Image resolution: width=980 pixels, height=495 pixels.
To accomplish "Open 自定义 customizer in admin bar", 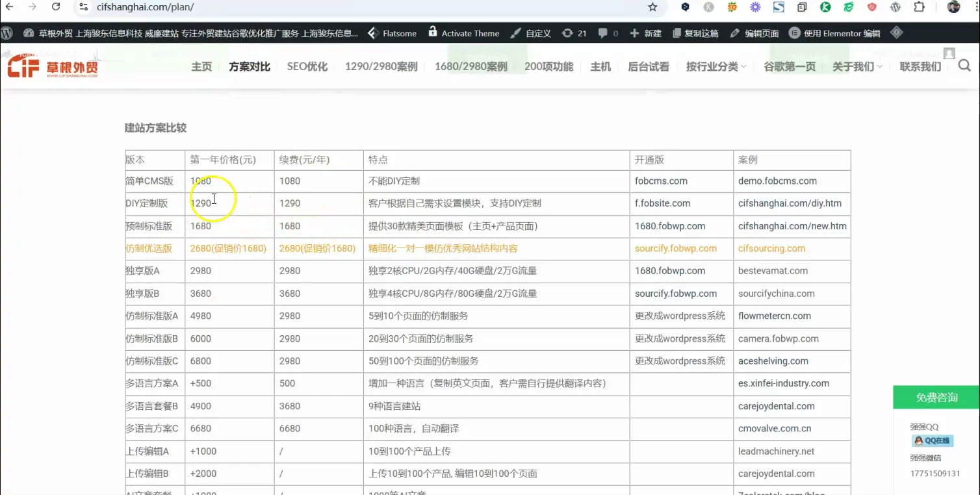I will (x=531, y=33).
